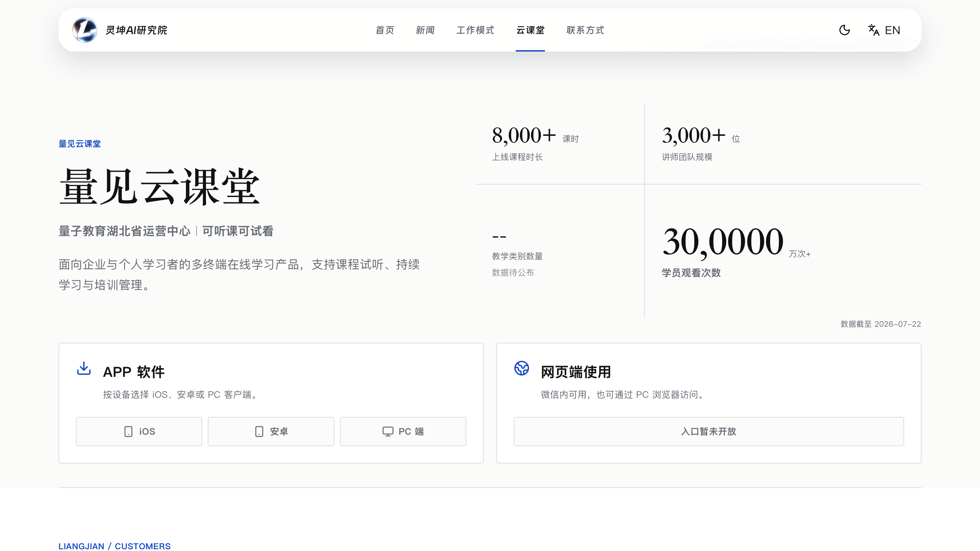Download the PC 端 client

click(x=403, y=432)
